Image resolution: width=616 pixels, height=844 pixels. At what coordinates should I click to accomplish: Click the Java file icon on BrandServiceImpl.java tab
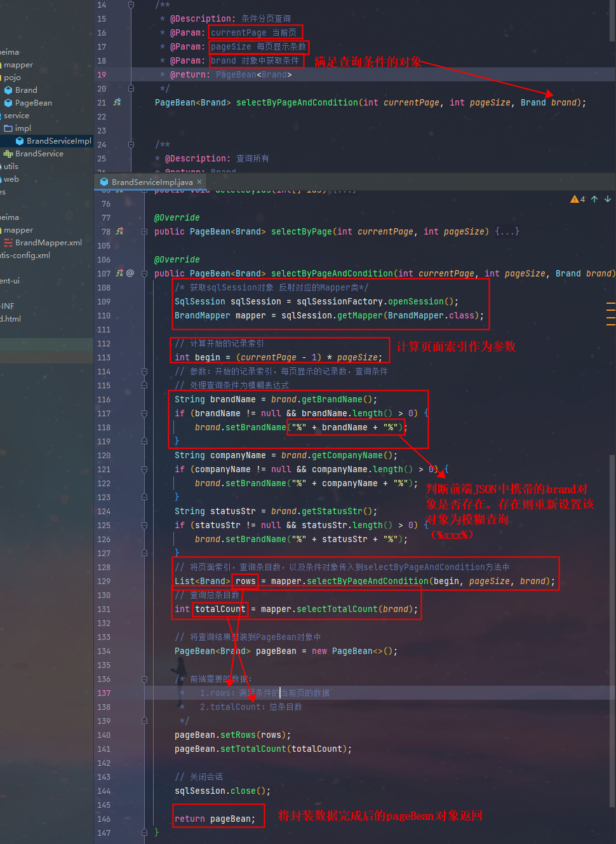coord(104,182)
